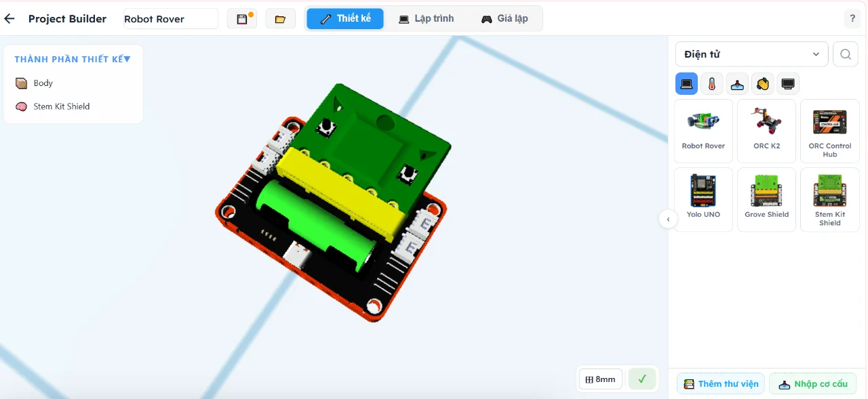This screenshot has width=868, height=399.
Task: Add the Yolo UNO board
Action: point(703,199)
